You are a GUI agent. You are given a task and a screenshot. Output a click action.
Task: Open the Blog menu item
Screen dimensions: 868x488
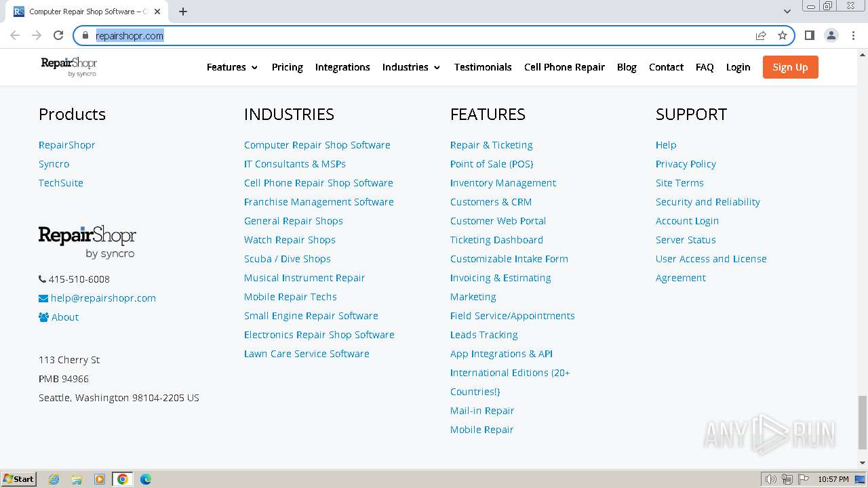point(627,67)
